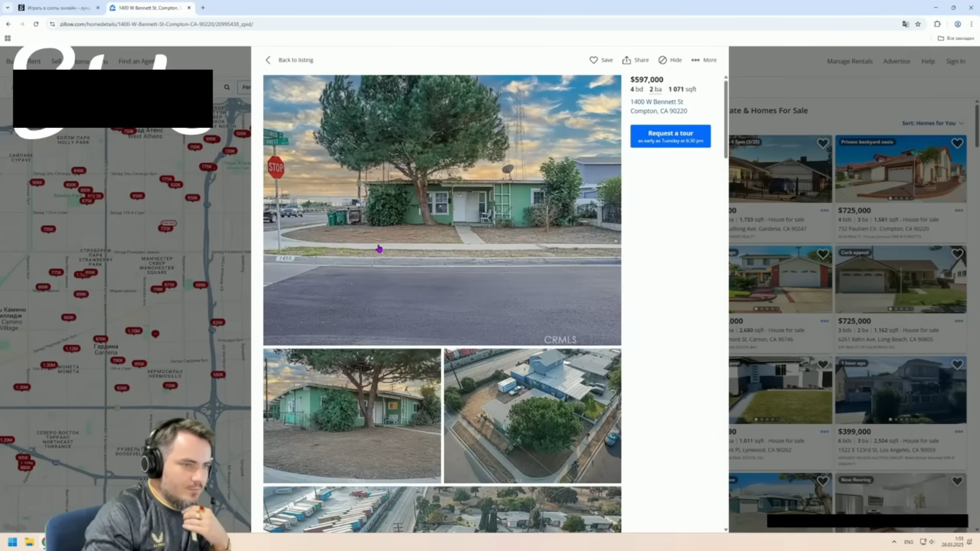Open File Explorer from taskbar
Screen dimensions: 980x551
point(29,542)
